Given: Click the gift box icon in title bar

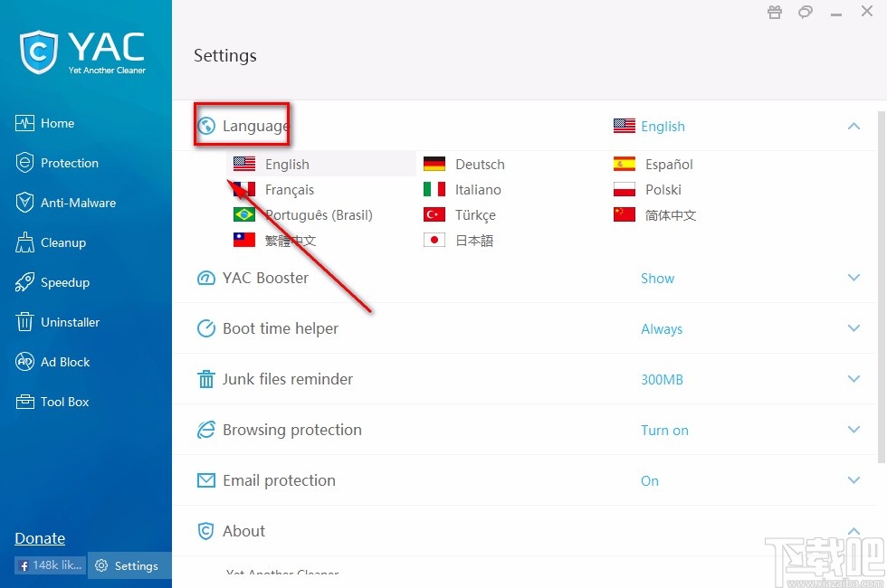Looking at the screenshot, I should tap(775, 12).
